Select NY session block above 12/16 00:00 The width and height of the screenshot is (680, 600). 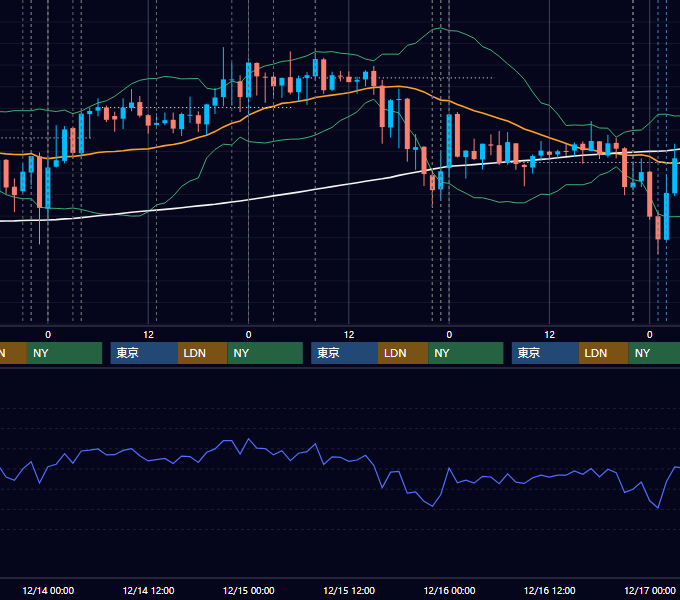coord(466,353)
